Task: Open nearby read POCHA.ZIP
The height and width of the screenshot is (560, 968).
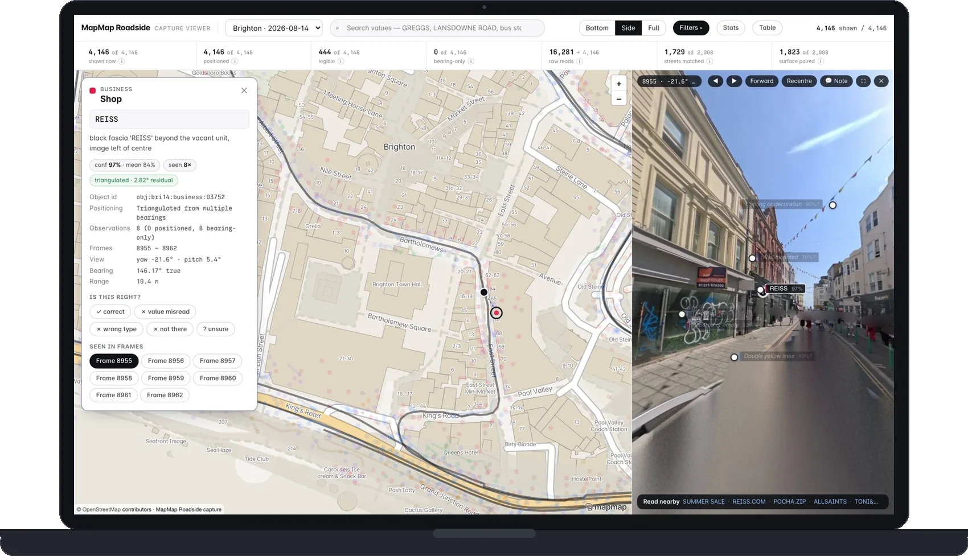Action: click(790, 502)
